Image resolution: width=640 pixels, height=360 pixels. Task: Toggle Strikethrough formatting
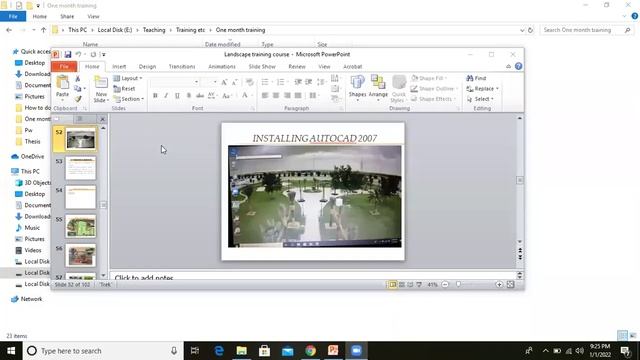(200, 96)
